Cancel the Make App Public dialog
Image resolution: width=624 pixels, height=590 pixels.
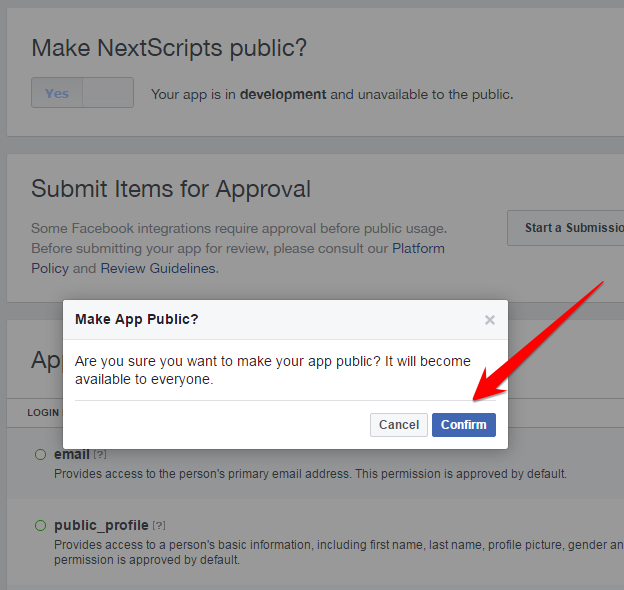(399, 424)
